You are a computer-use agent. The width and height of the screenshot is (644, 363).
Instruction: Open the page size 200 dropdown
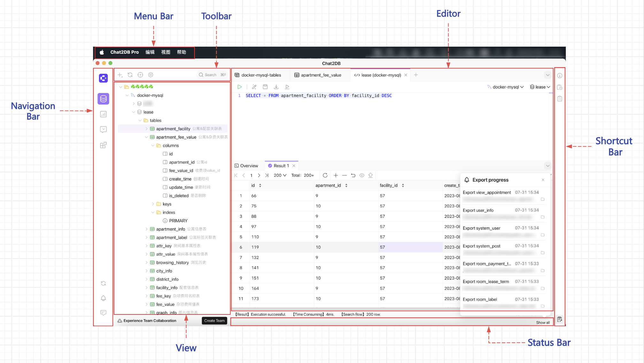click(280, 175)
